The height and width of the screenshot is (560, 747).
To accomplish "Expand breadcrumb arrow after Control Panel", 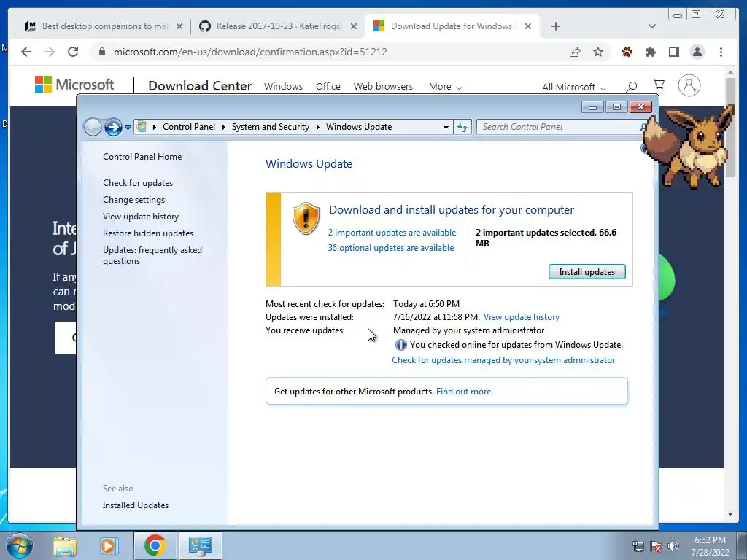I will 223,127.
